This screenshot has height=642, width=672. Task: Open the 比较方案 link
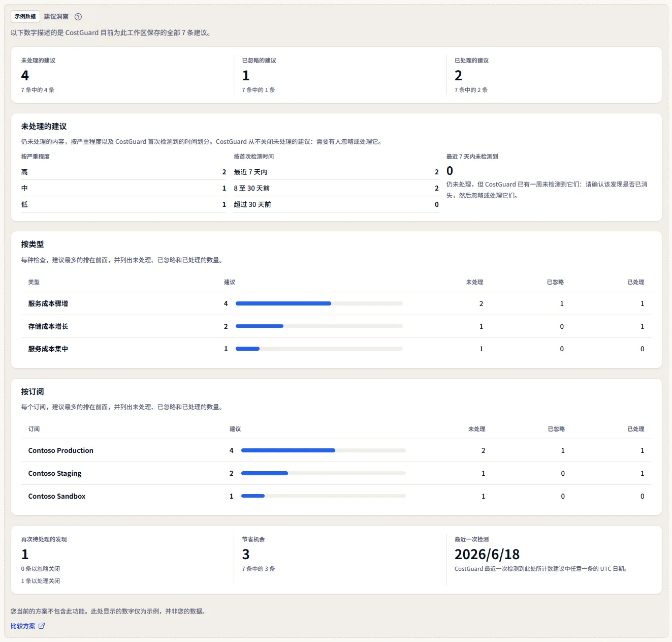click(28, 626)
